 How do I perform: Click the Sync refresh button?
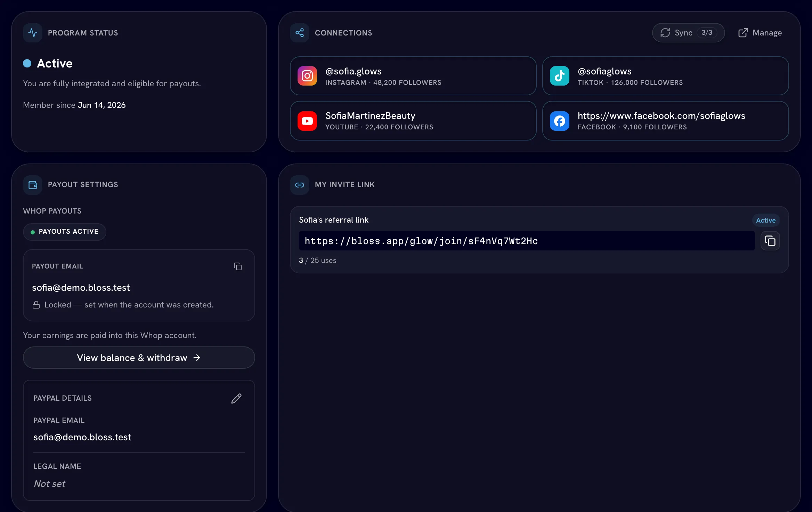(688, 33)
